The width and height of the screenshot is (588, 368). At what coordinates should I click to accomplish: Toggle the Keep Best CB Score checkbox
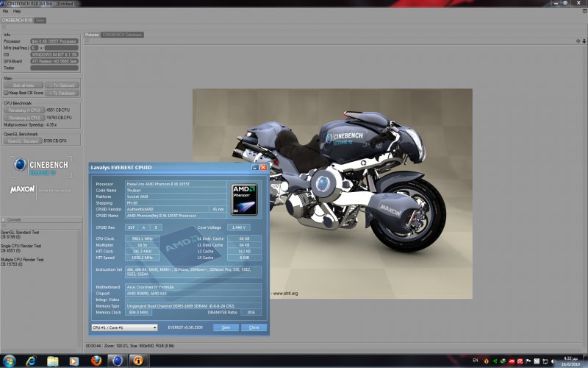point(6,93)
